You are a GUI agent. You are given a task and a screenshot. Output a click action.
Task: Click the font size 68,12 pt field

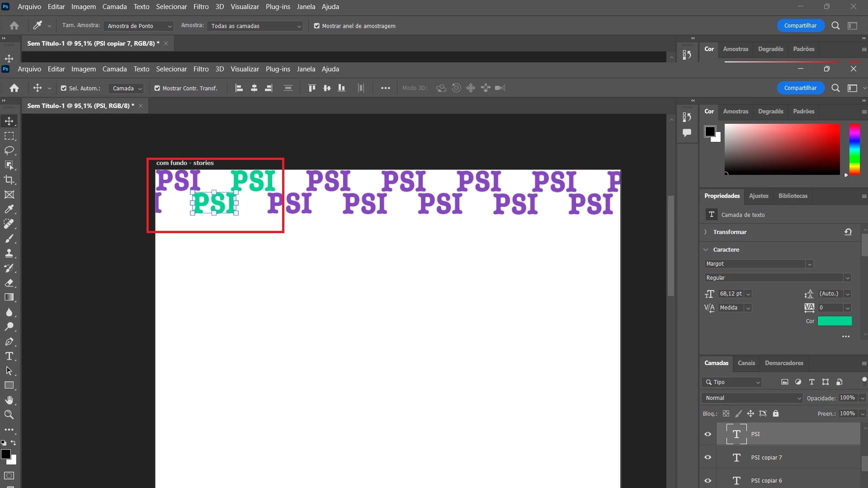(731, 294)
